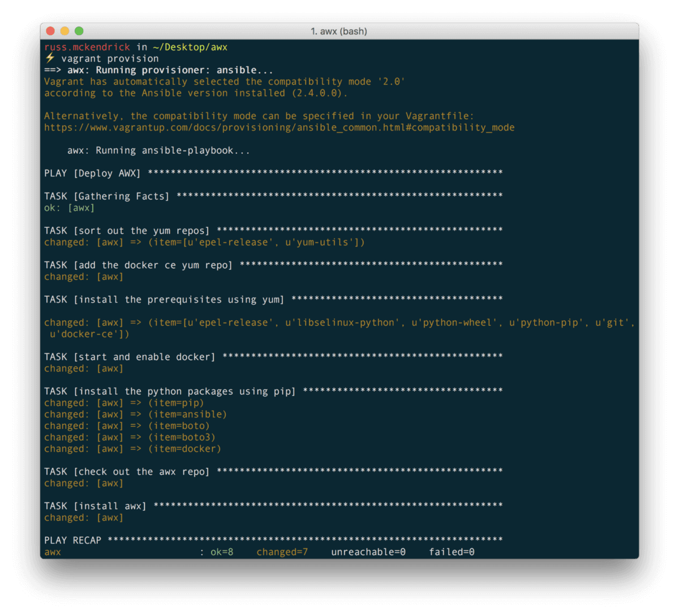Open the vagrantup.com compatibility mode URL
Screen dimensions: 679x616
coord(279,128)
